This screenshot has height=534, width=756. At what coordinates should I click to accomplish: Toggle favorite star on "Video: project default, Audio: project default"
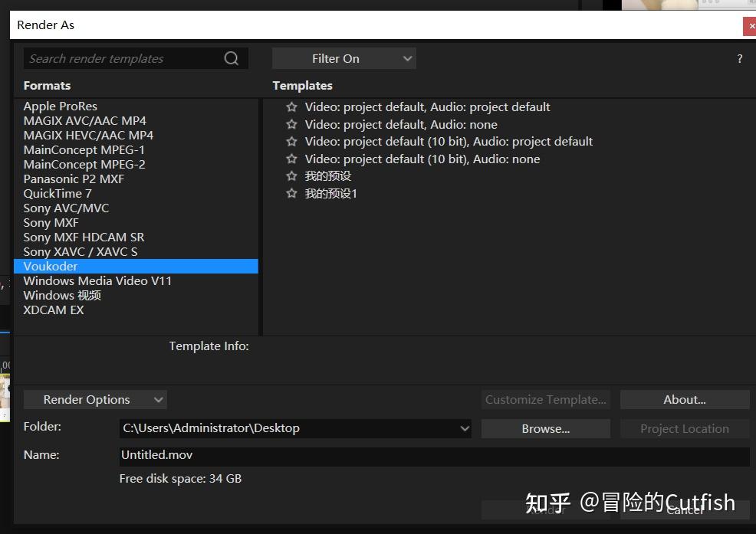291,106
